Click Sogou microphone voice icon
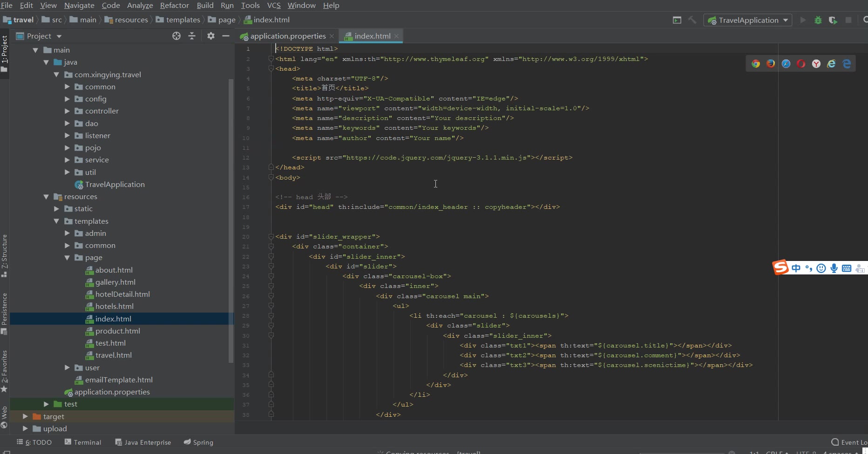Viewport: 868px width, 454px height. [834, 268]
